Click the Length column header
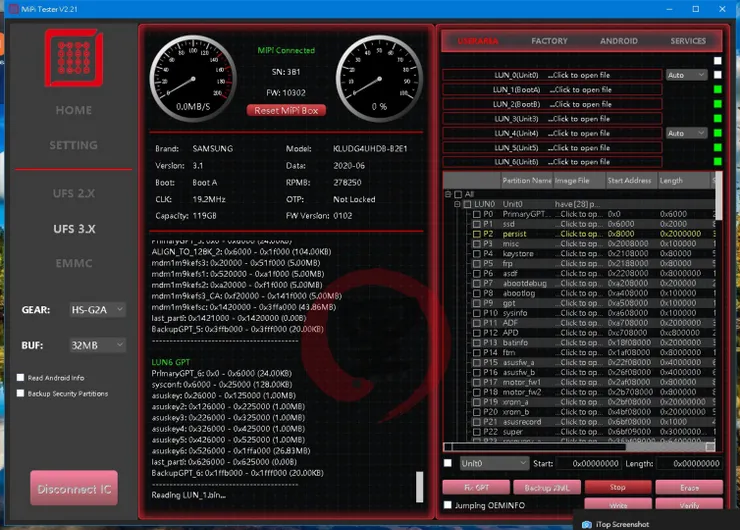 (683, 180)
